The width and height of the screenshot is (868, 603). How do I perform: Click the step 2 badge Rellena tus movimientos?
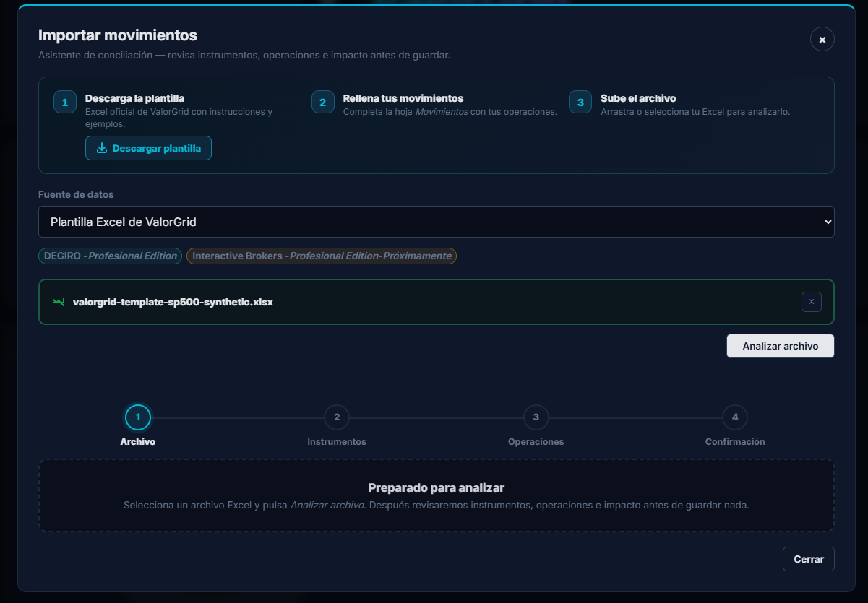coord(323,102)
